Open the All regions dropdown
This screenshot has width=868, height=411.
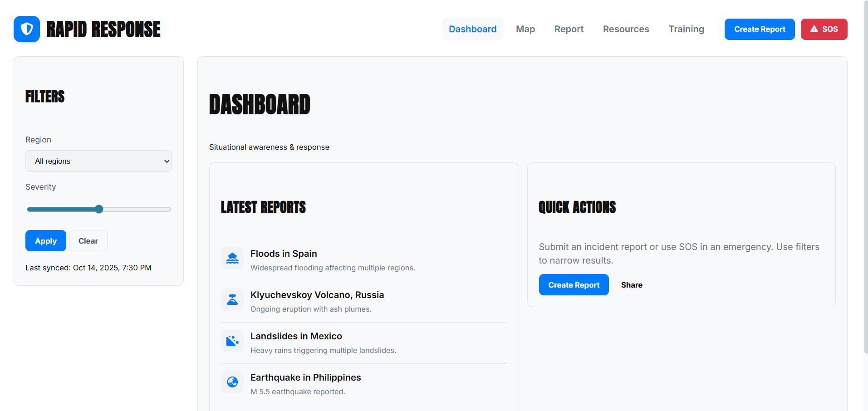click(x=98, y=161)
